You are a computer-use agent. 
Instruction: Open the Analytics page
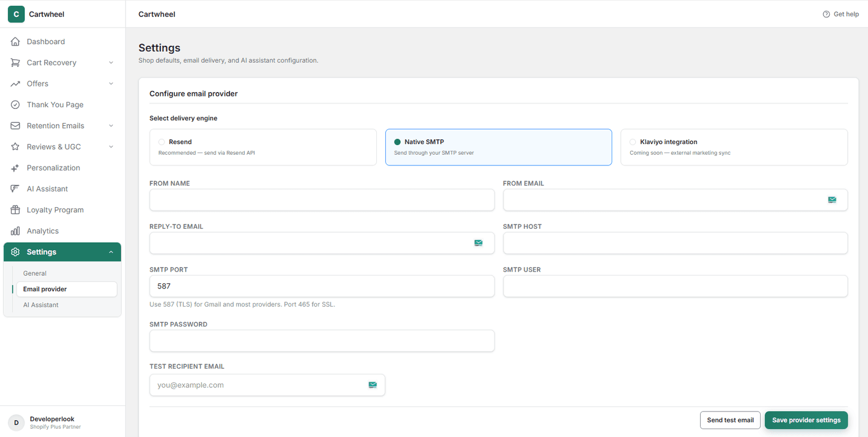[62, 231]
